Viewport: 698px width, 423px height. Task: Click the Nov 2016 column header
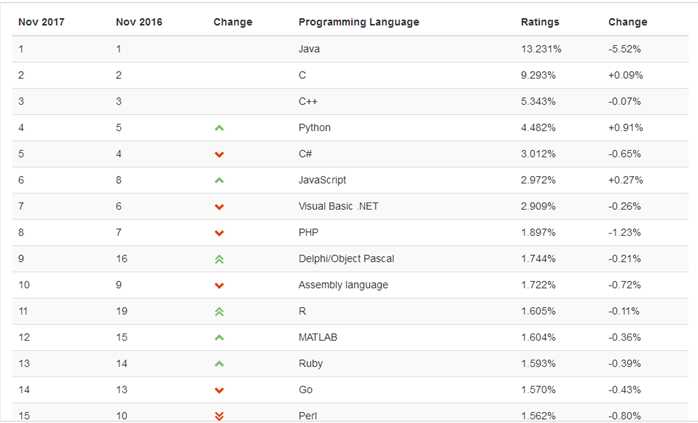139,22
